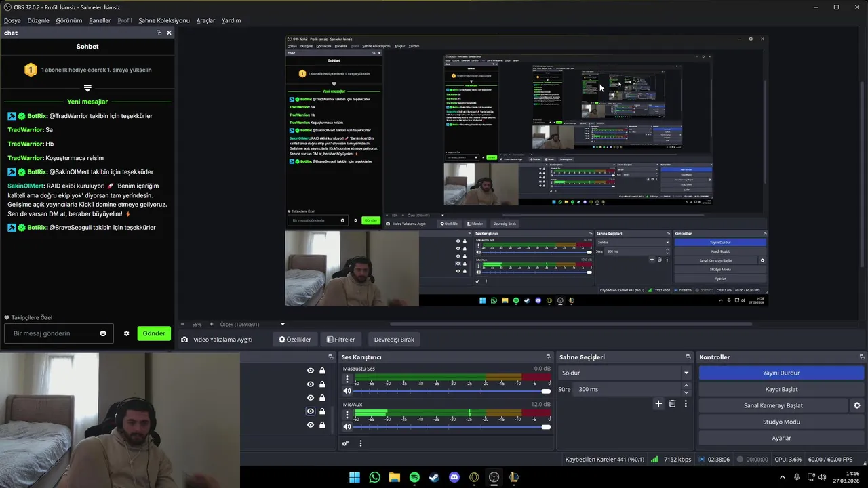Toggle visibility of the bottommost source eye
Screen dimensions: 868x488
311,425
